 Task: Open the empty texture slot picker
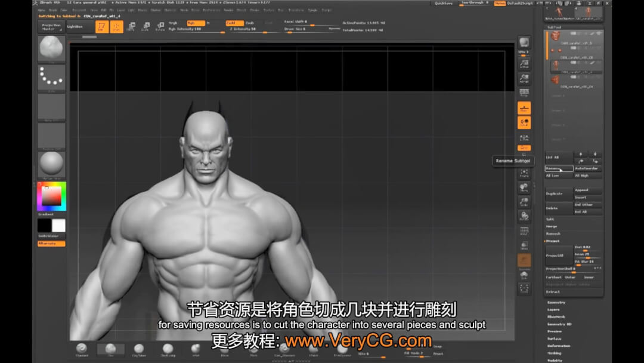pos(51,136)
